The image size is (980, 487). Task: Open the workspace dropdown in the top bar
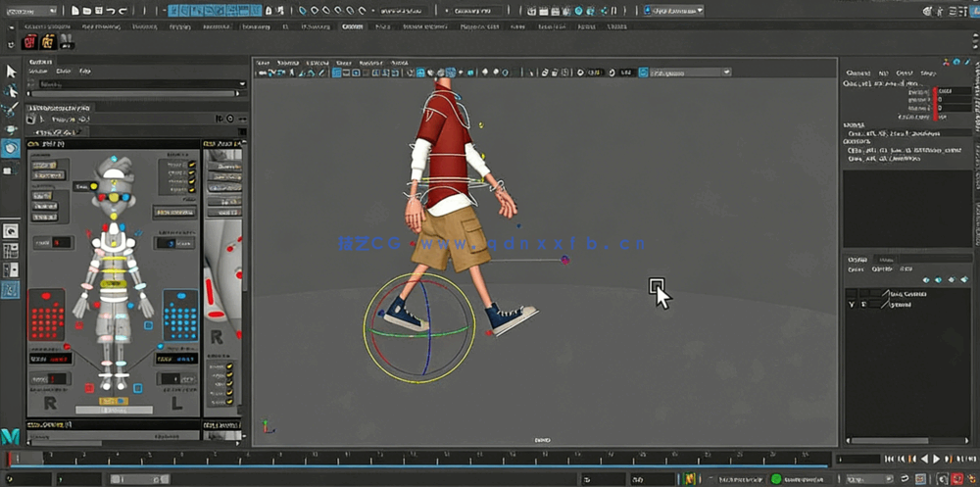[x=672, y=10]
